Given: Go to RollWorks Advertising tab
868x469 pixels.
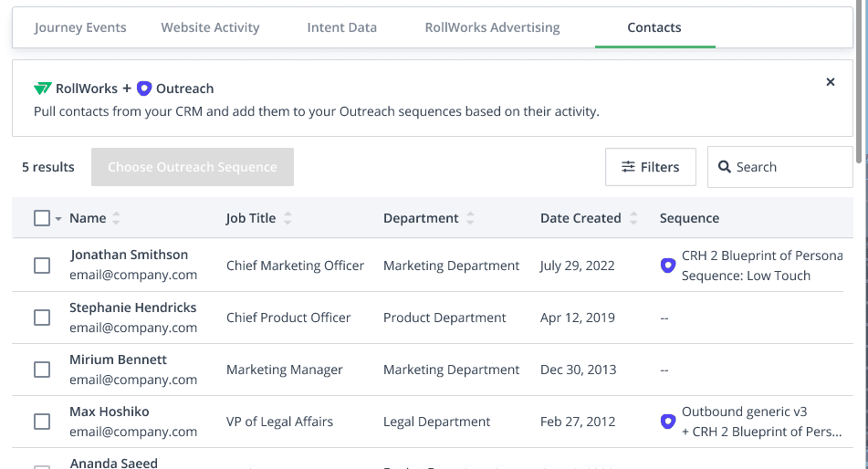Looking at the screenshot, I should (x=492, y=27).
